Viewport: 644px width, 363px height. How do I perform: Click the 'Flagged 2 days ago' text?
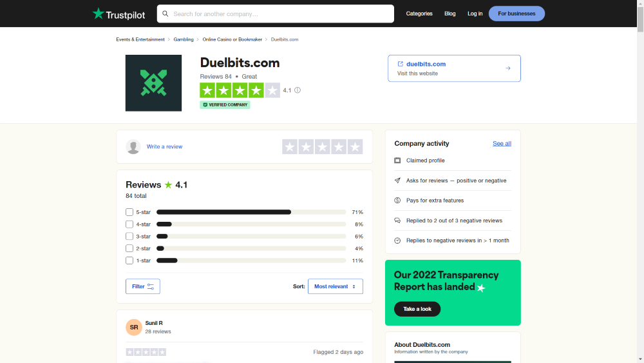[338, 352]
